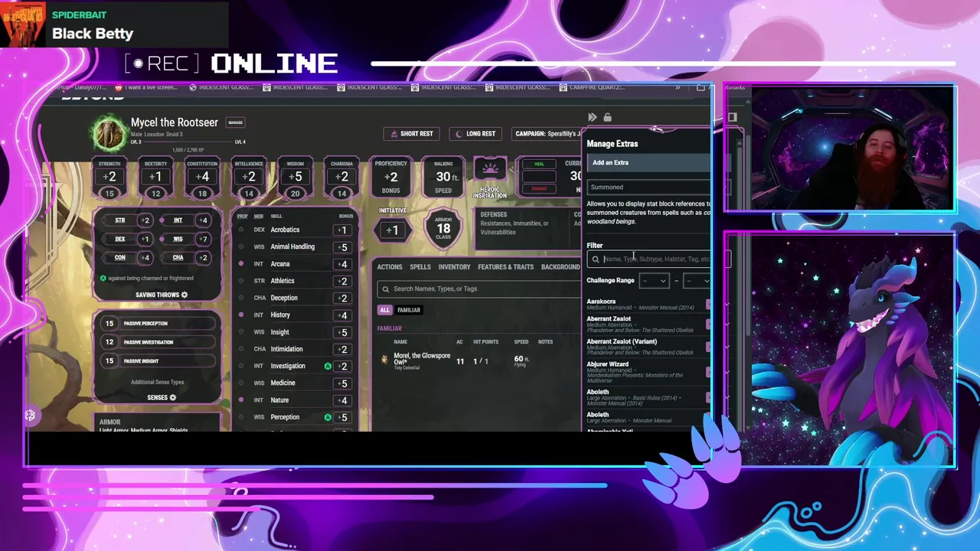
Task: Open the Challenge Range maximum dropdown
Action: click(696, 281)
